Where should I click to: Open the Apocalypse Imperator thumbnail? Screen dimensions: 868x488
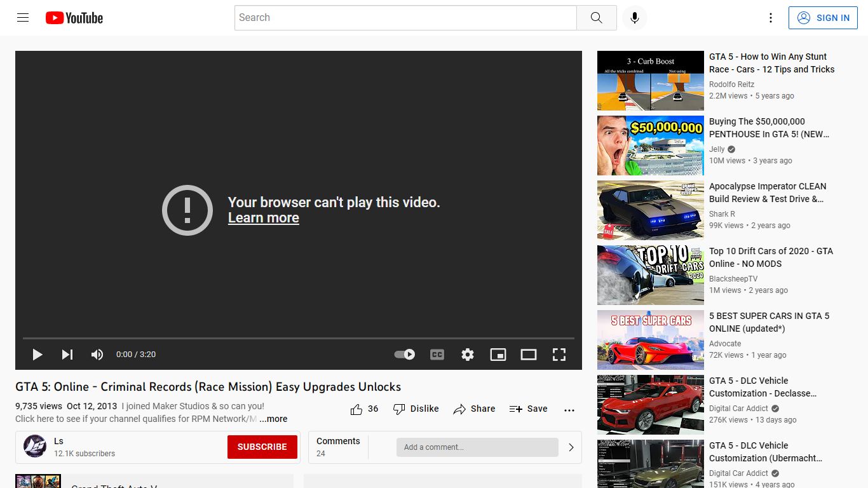[651, 210]
